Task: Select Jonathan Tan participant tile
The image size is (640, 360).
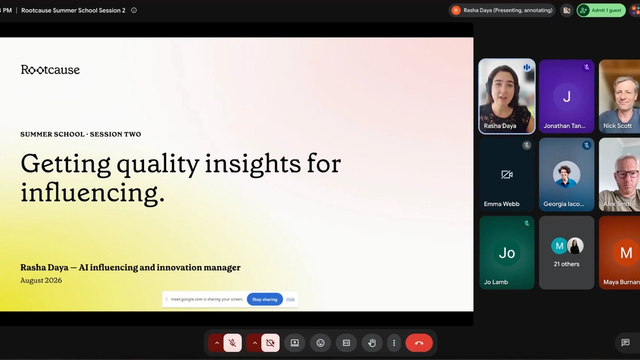Action: tap(567, 96)
